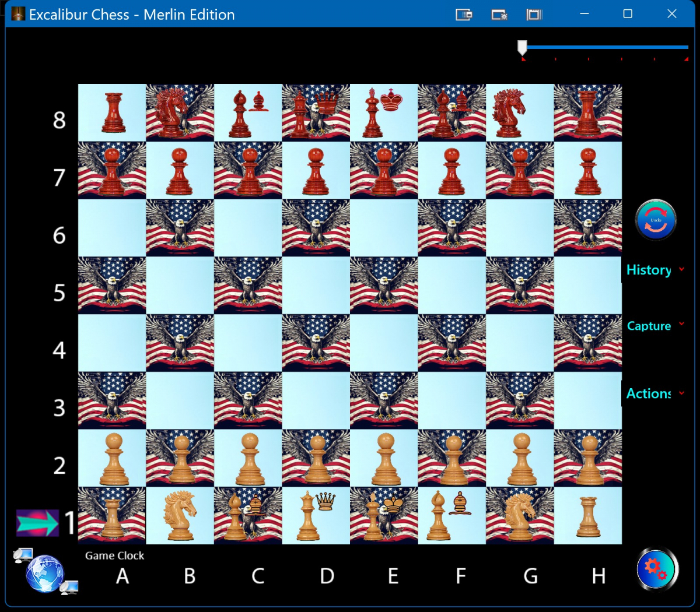Viewport: 700px width, 612px height.
Task: Click the teal arrow turn indicator
Action: point(37,523)
